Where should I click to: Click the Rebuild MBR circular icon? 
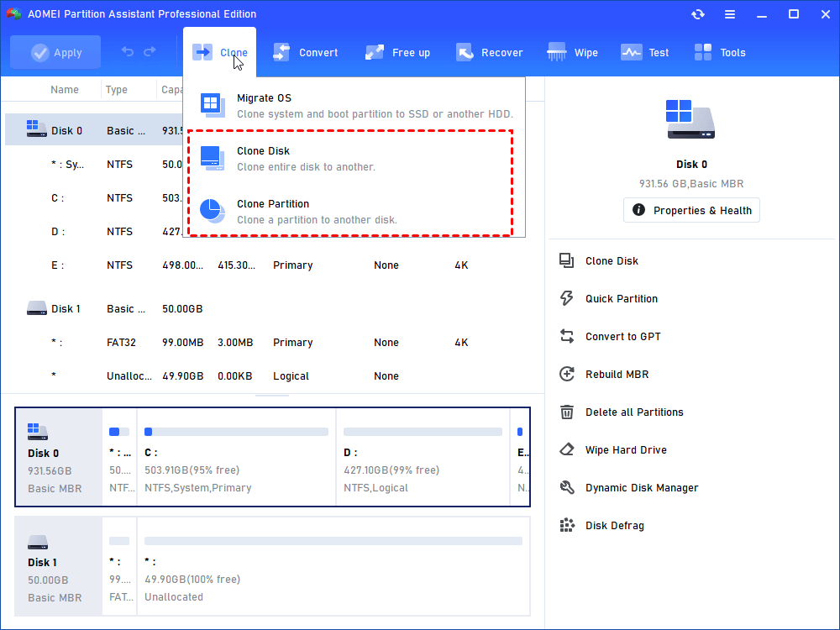click(x=567, y=374)
